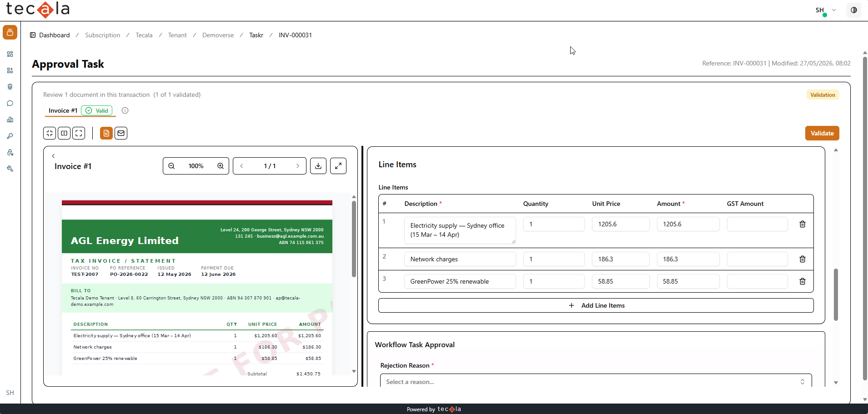Image resolution: width=868 pixels, height=414 pixels.
Task: Click the Validation status badge
Action: 823,95
